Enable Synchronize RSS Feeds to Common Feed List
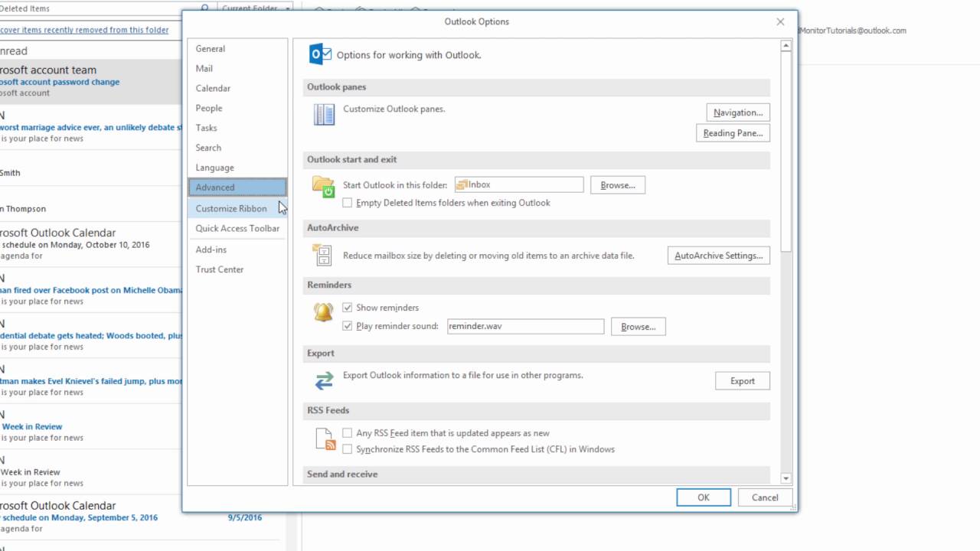Screen dimensions: 980x551 348,449
